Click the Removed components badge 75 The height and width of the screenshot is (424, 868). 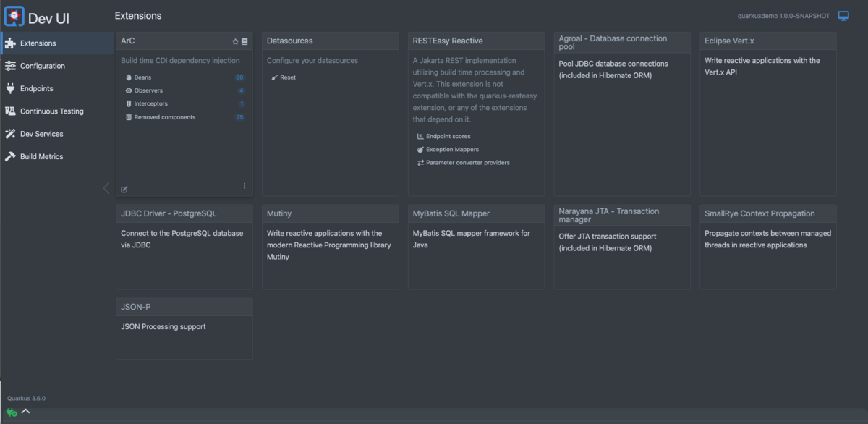239,117
